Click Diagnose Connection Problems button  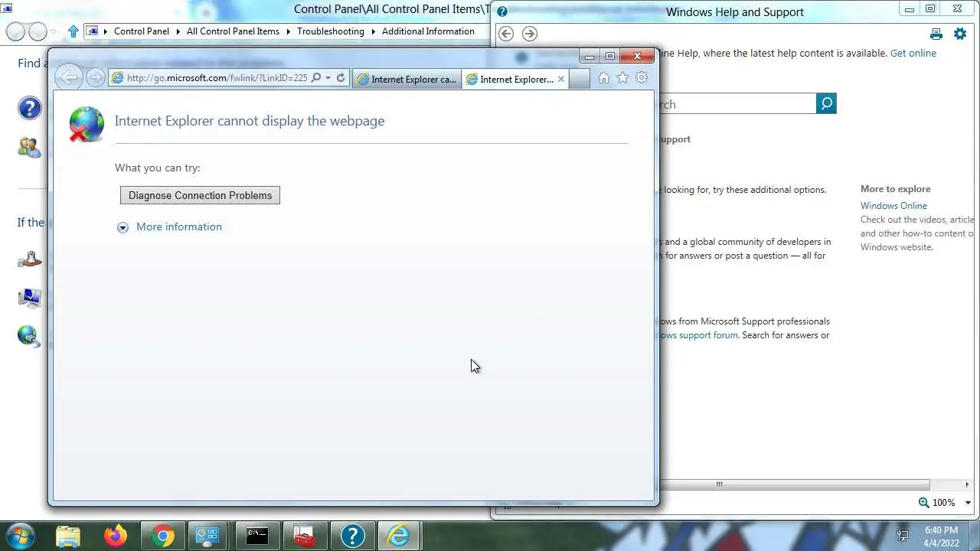pos(200,195)
